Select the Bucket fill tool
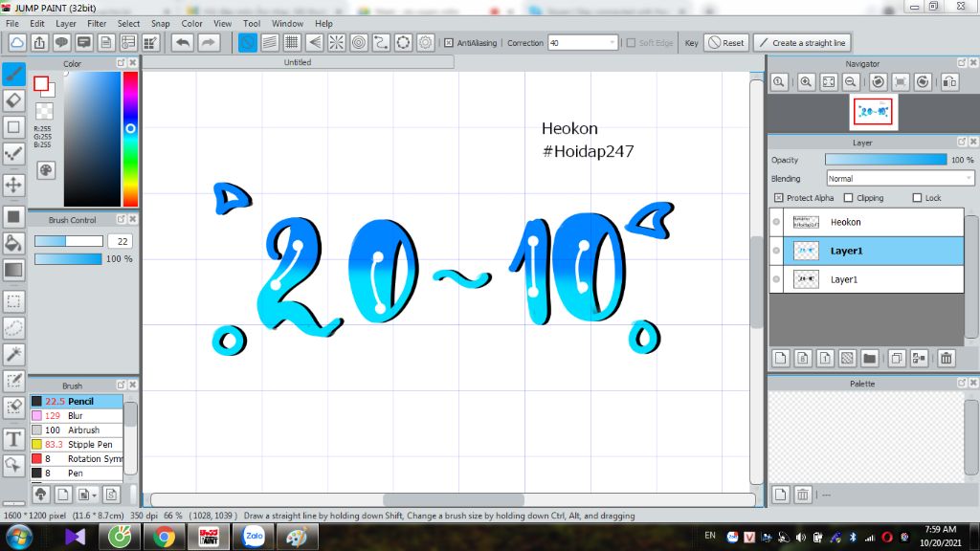This screenshot has height=551, width=980. (13, 243)
